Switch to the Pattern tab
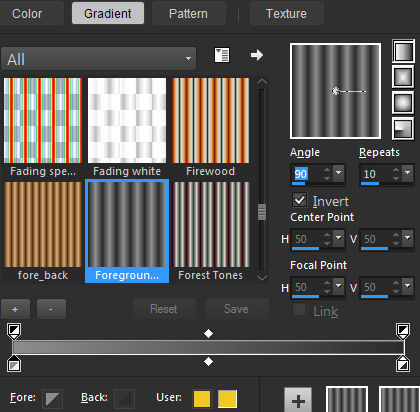This screenshot has height=412, width=420. click(188, 14)
